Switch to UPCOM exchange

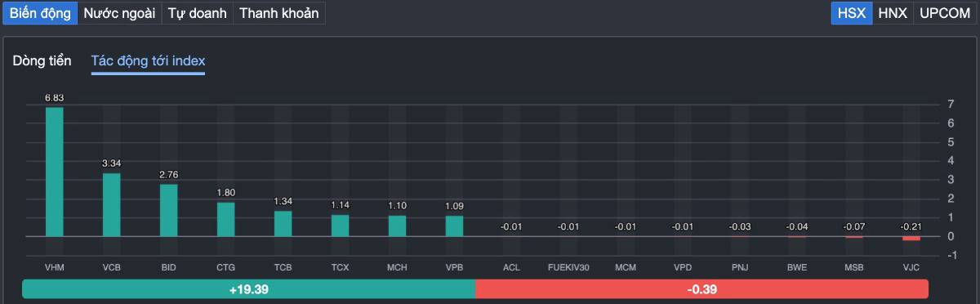[945, 13]
